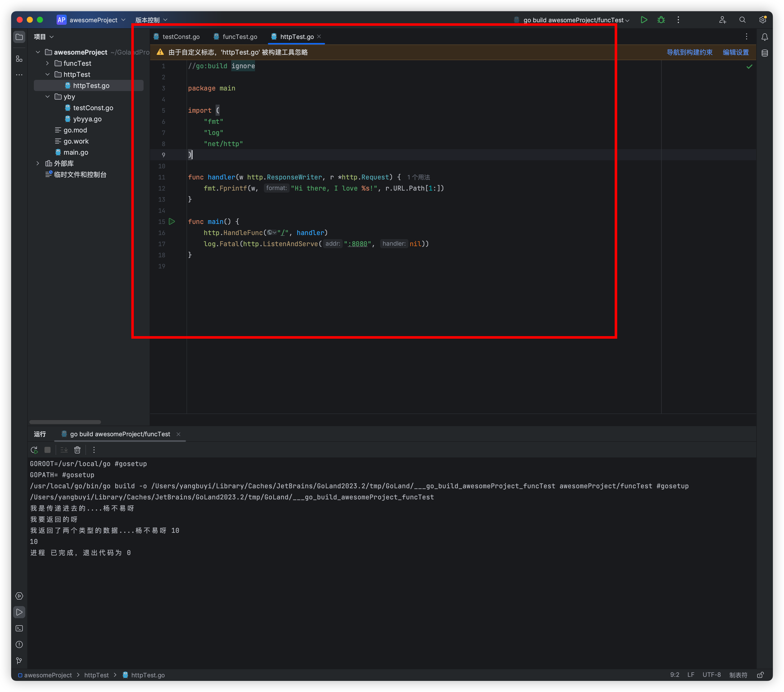Click the green Run button in top toolbar
Image resolution: width=784 pixels, height=692 pixels.
click(x=644, y=19)
